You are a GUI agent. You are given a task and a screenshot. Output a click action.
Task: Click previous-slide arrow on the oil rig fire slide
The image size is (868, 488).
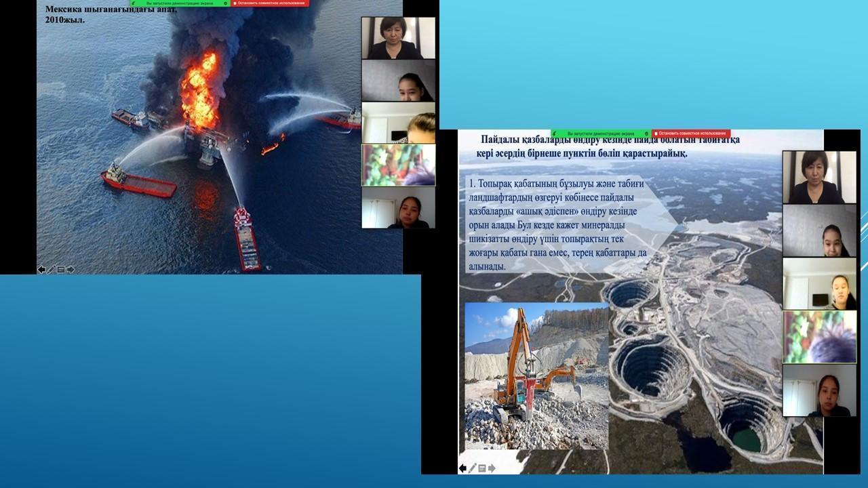[x=41, y=270]
